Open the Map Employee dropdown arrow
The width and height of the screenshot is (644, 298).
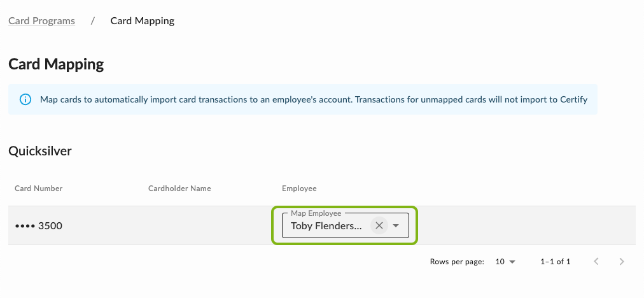(x=396, y=225)
